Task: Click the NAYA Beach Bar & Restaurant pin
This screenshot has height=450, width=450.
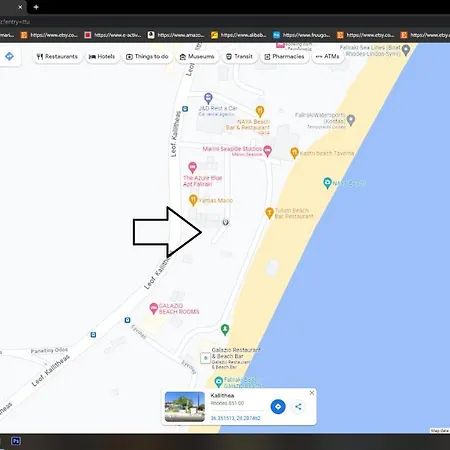Action: [x=260, y=111]
